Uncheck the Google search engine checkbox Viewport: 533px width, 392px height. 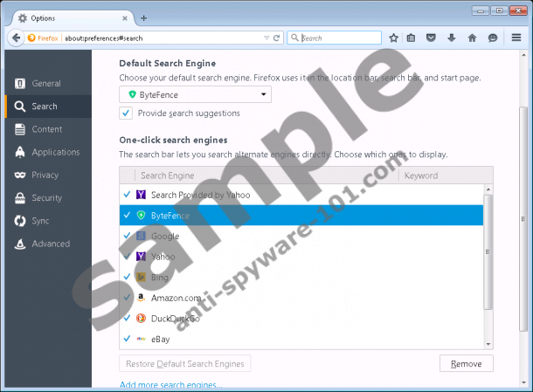128,236
